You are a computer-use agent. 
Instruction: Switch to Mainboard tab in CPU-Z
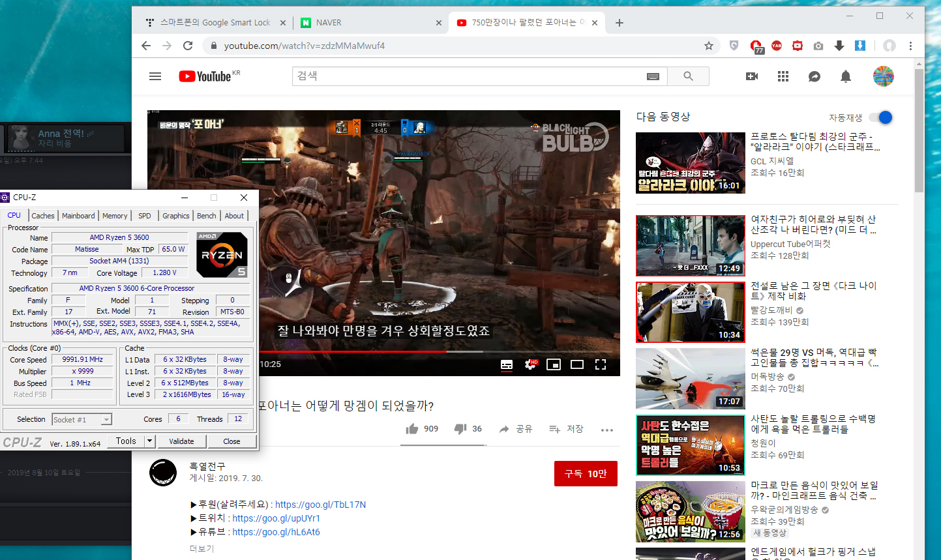pos(78,216)
